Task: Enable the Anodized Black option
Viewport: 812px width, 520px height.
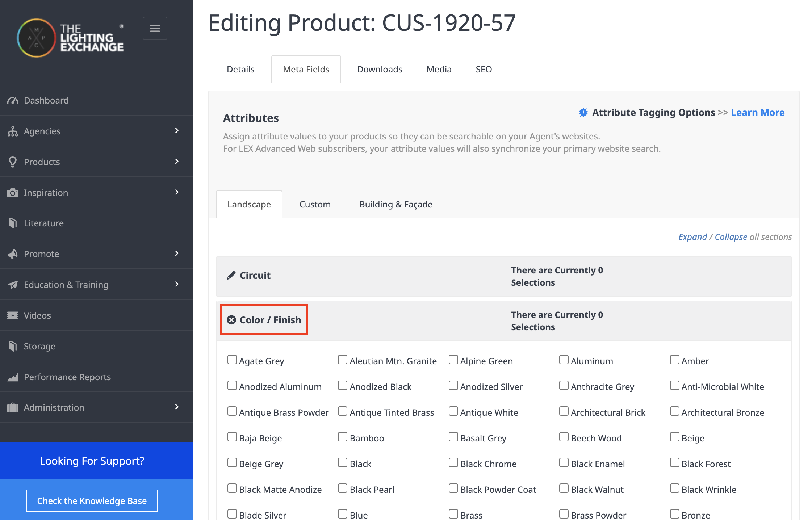Action: coord(343,385)
